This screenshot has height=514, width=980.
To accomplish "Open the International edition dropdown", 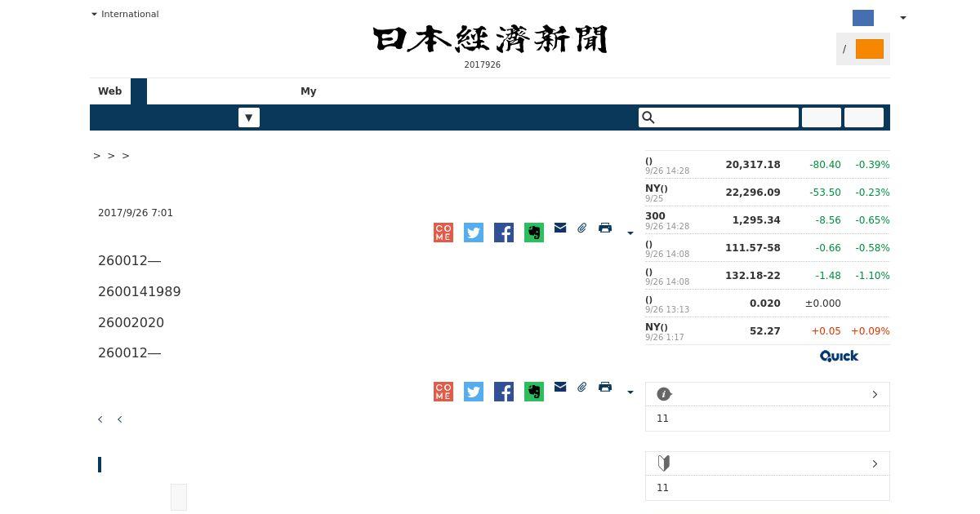I will (x=125, y=14).
